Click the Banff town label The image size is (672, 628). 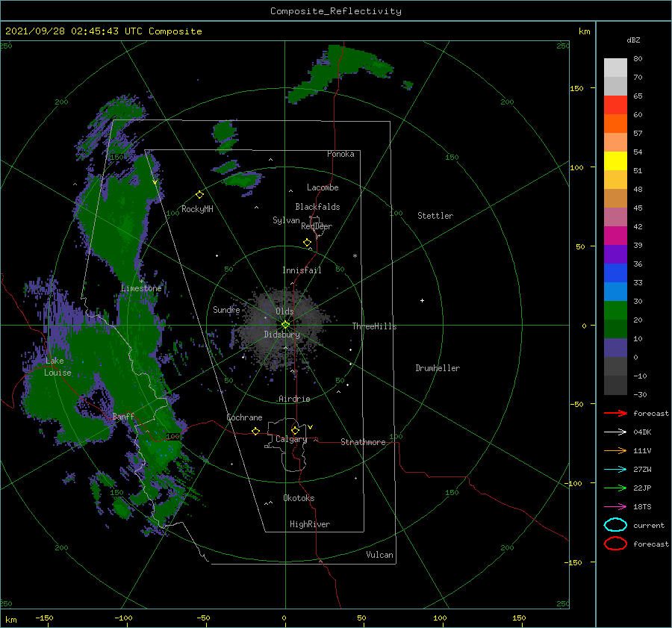click(123, 416)
